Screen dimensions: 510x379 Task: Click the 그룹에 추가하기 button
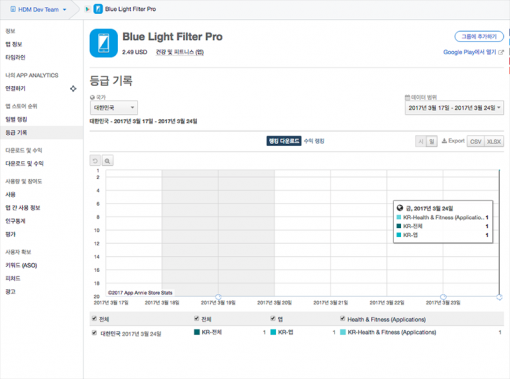479,36
